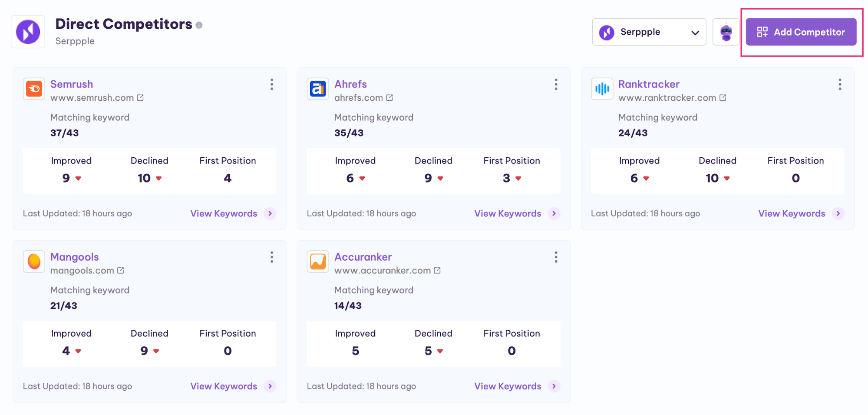Click the robot assistant icon button

(x=726, y=32)
